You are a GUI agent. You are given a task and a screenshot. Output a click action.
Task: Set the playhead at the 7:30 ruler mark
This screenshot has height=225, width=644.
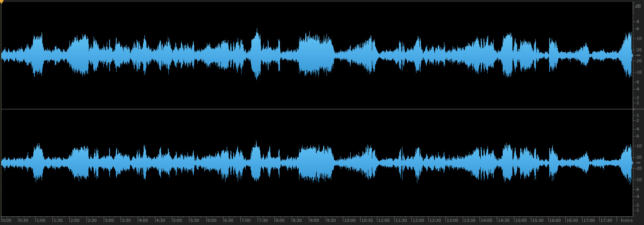(x=263, y=220)
